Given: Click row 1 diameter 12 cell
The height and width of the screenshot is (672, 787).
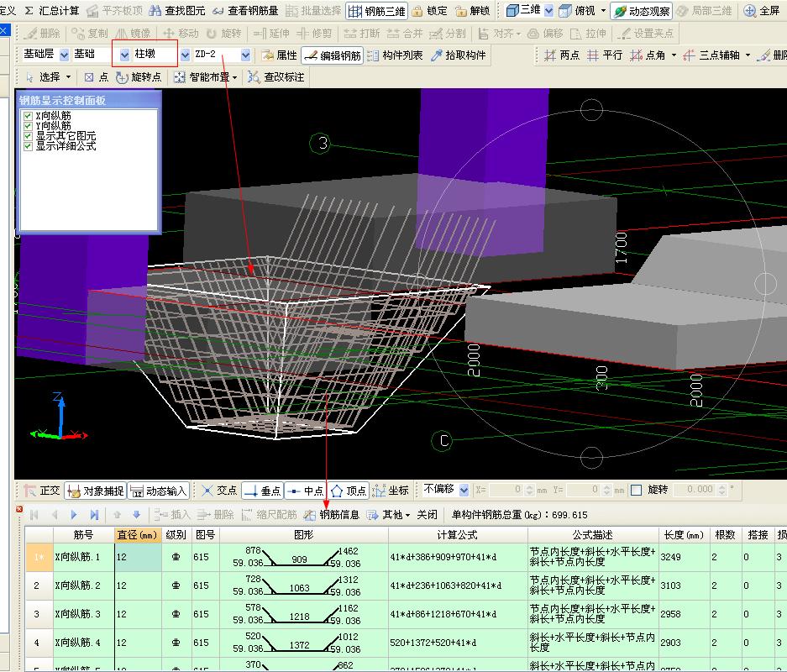Looking at the screenshot, I should point(138,557).
